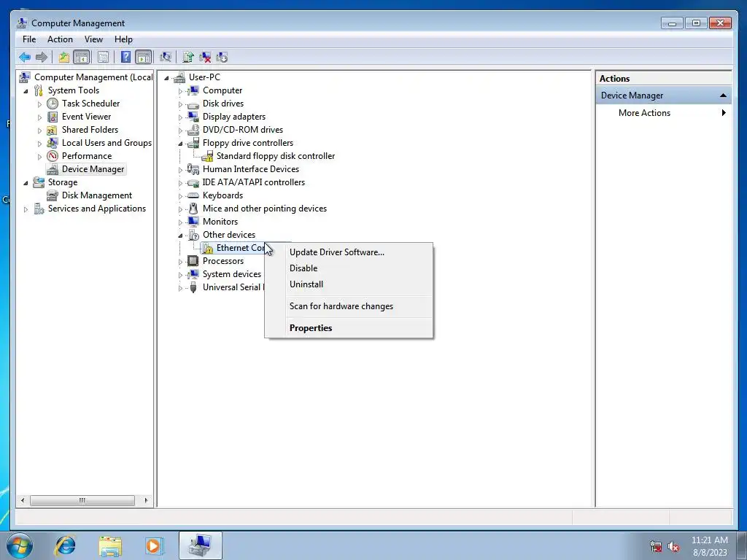Select Device Manager in left tree
The width and height of the screenshot is (747, 560).
coord(93,169)
